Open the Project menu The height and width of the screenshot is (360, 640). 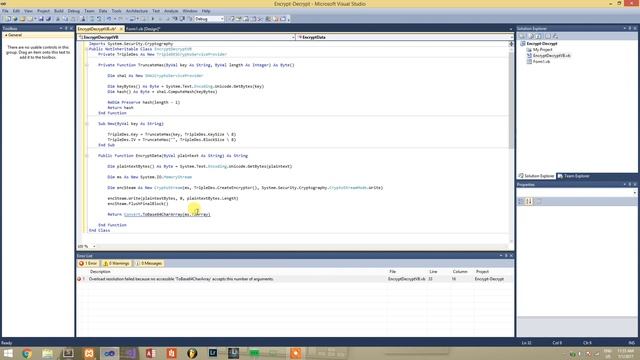click(x=43, y=11)
